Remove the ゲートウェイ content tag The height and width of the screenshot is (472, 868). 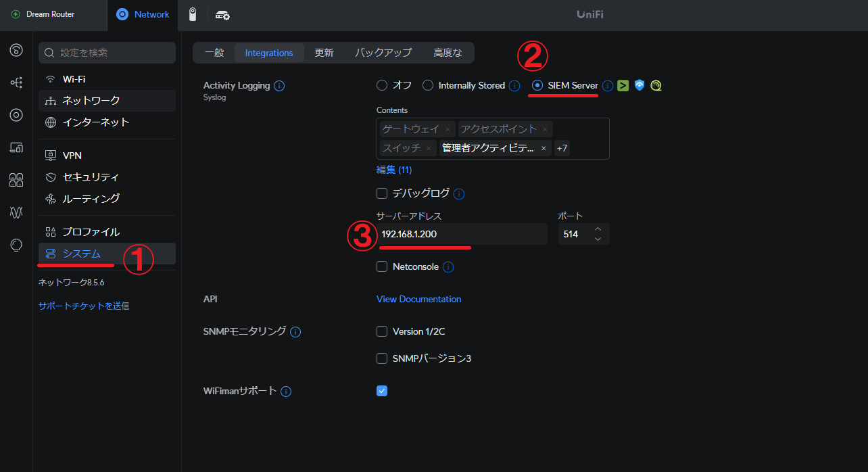pyautogui.click(x=448, y=129)
